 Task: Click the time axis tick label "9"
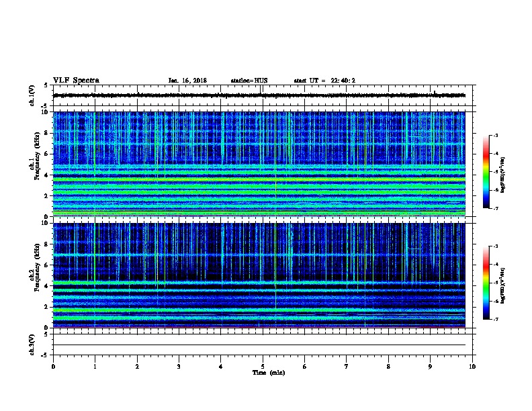point(430,367)
